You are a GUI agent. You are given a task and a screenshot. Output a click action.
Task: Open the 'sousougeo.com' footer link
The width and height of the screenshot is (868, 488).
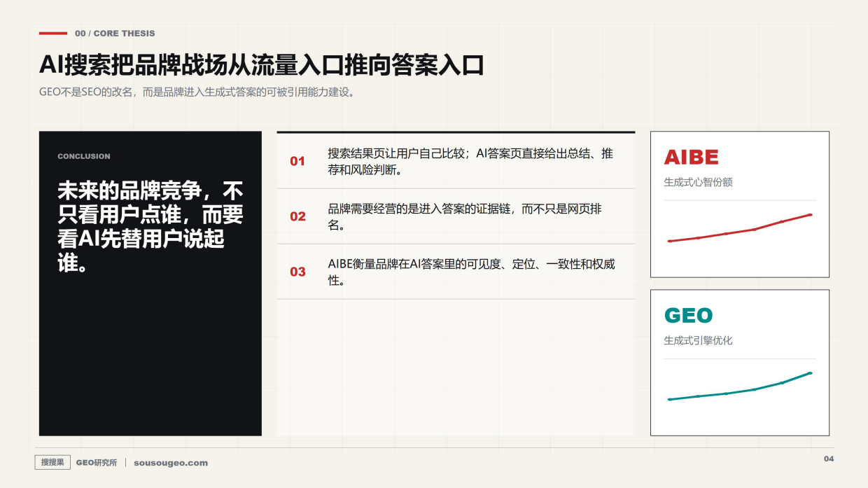(x=171, y=463)
